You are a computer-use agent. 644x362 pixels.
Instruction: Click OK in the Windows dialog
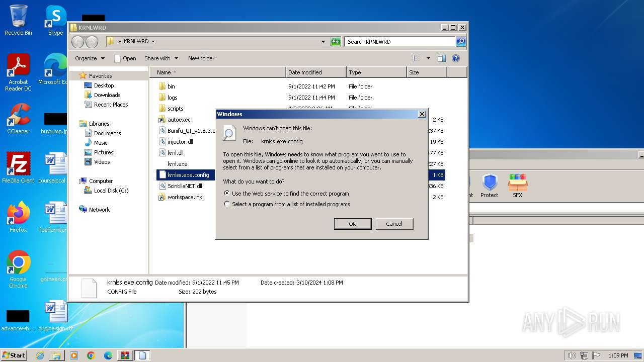click(353, 224)
